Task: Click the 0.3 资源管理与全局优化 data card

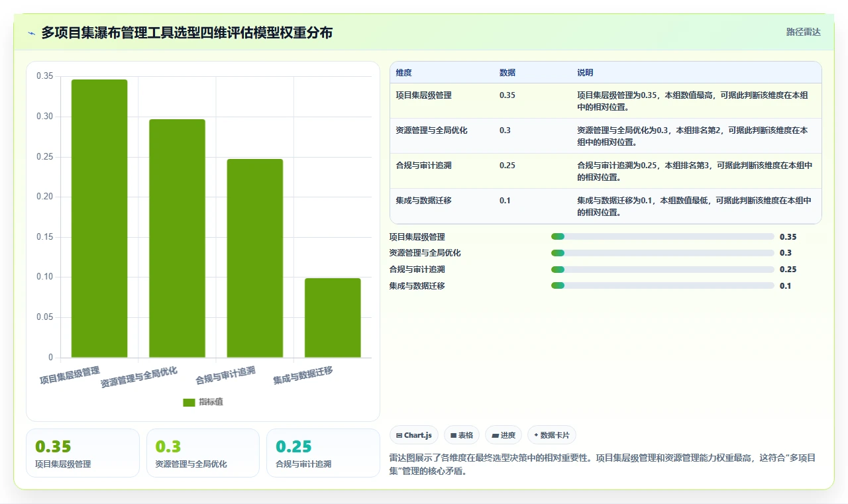Action: coord(203,453)
